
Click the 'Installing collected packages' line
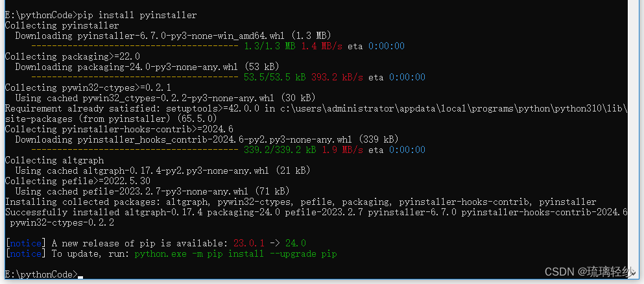tap(301, 202)
